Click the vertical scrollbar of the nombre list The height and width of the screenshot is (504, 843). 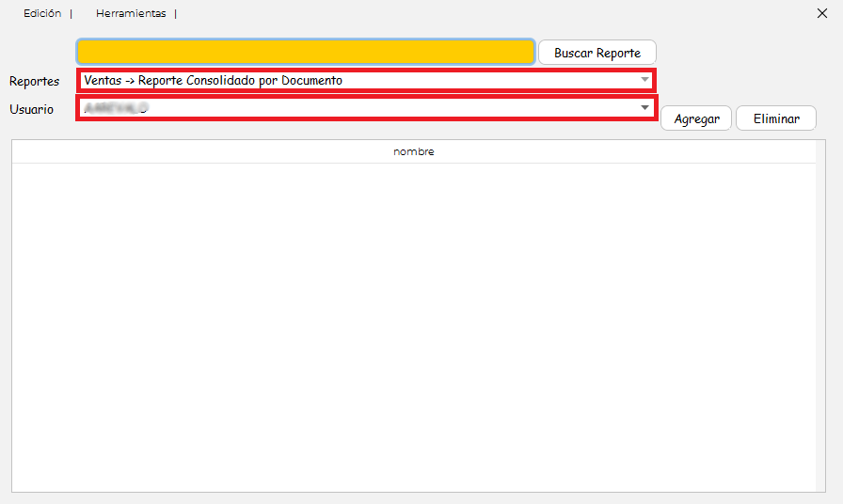(820, 316)
